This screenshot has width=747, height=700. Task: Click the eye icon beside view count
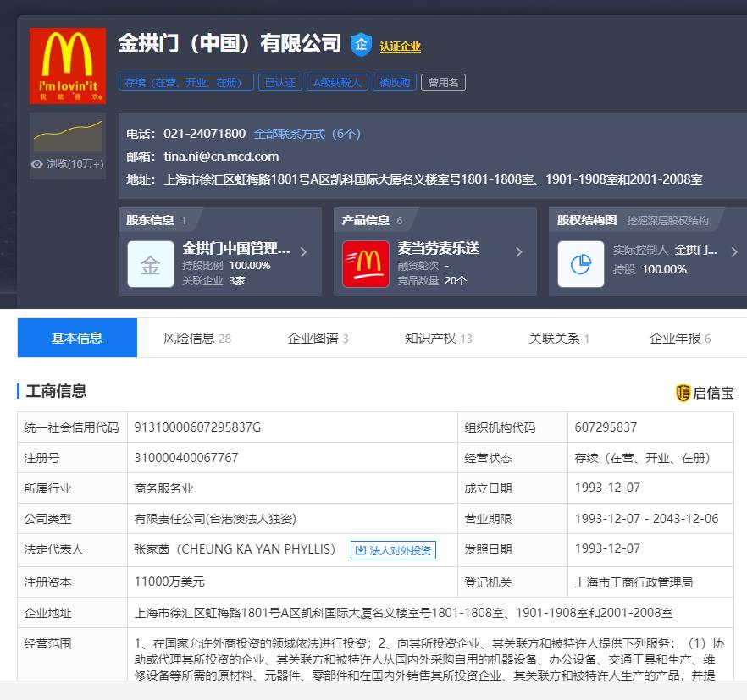click(x=36, y=164)
